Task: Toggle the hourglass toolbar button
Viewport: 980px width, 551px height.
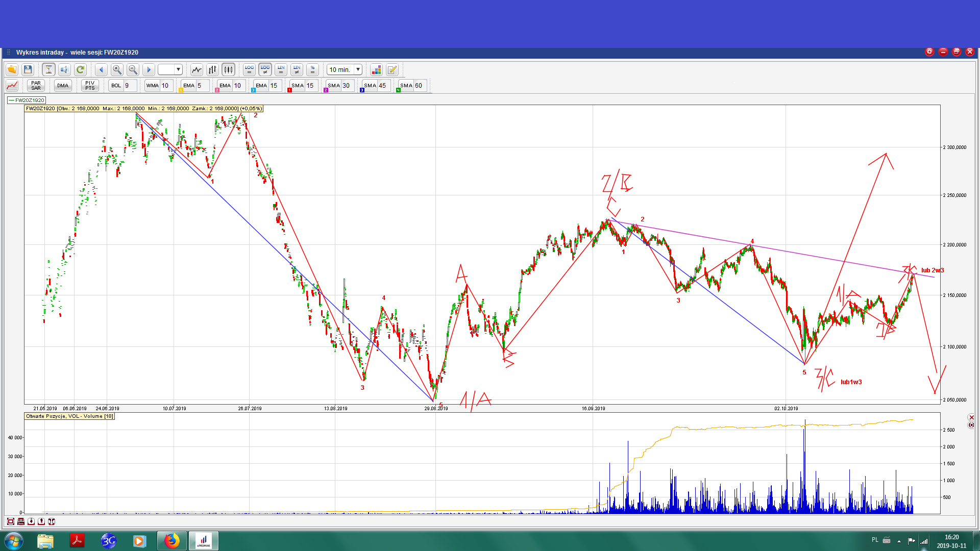Action: [x=48, y=69]
